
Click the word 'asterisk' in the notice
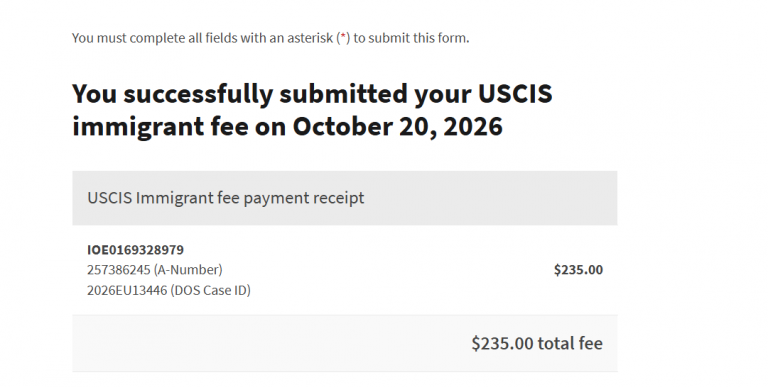310,38
